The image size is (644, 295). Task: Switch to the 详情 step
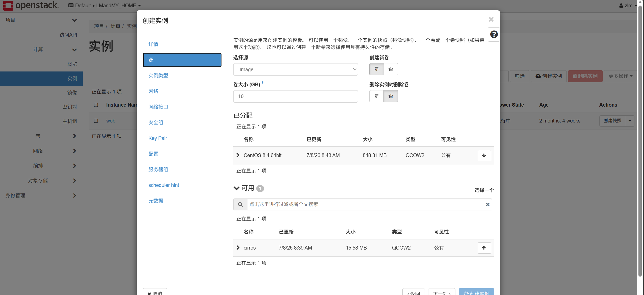point(153,44)
